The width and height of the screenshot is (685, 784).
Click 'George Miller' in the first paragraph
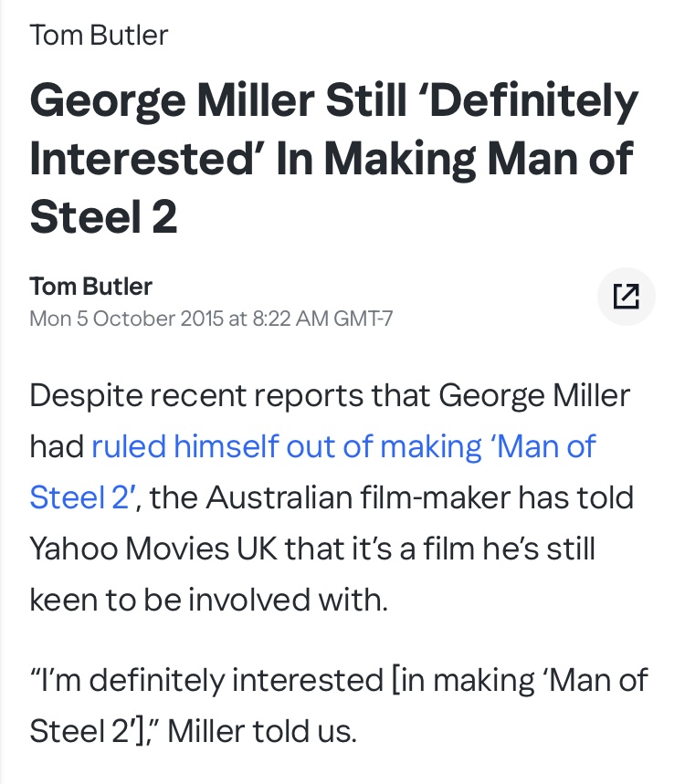[x=534, y=395]
